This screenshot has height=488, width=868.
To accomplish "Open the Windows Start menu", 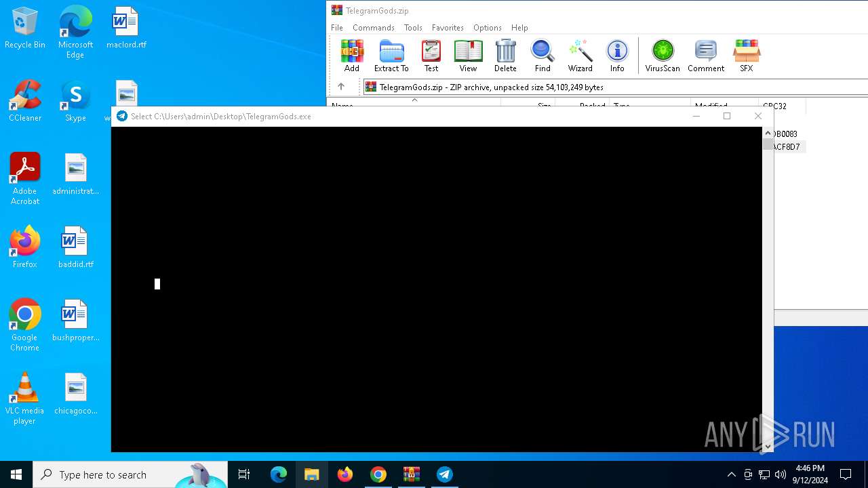I will 16,474.
